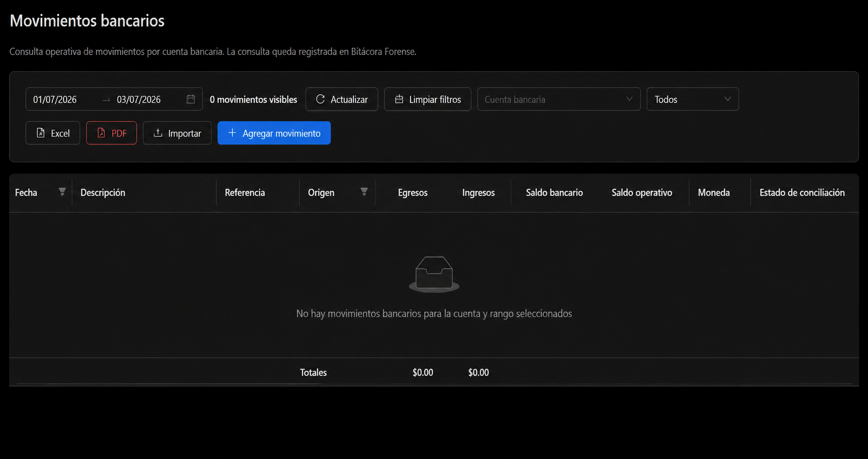Click the Descripción column header
This screenshot has height=459, width=868.
click(x=103, y=193)
